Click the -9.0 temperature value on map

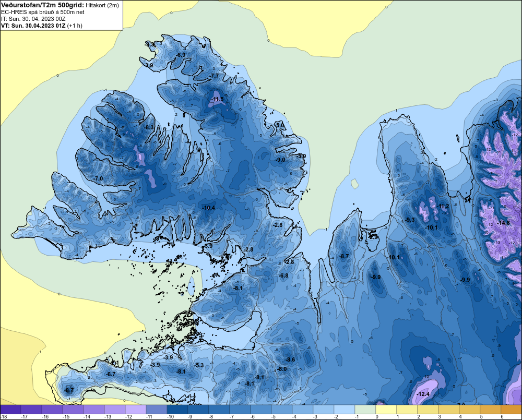[281, 160]
